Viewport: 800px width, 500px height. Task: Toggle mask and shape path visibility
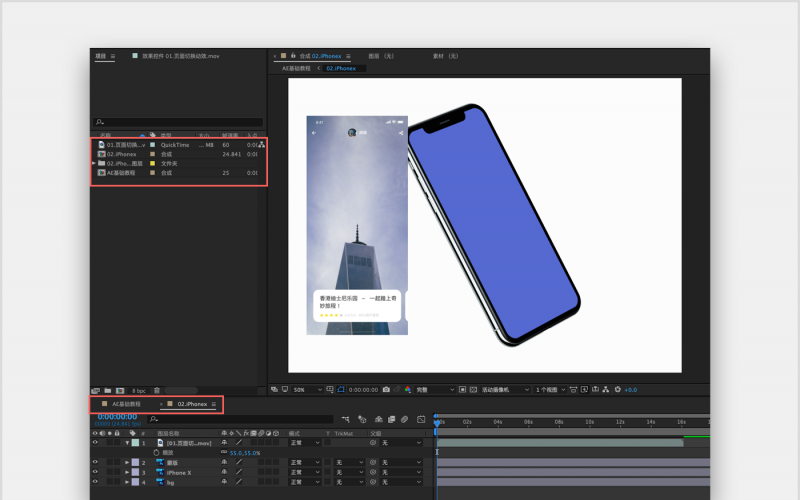click(341, 389)
